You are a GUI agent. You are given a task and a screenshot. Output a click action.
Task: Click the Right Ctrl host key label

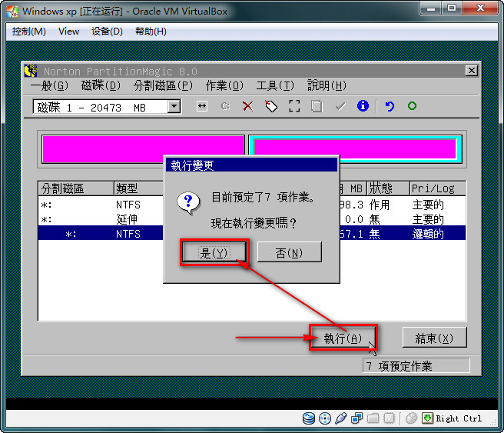[x=459, y=418]
